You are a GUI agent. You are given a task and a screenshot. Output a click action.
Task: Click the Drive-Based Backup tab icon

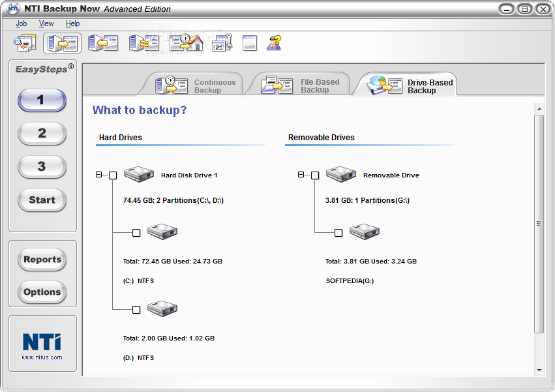tap(384, 85)
